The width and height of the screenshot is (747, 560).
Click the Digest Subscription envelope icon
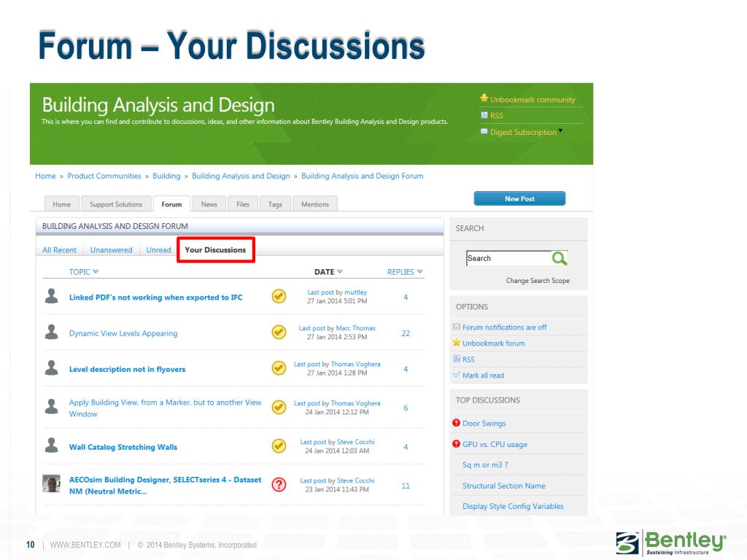484,131
